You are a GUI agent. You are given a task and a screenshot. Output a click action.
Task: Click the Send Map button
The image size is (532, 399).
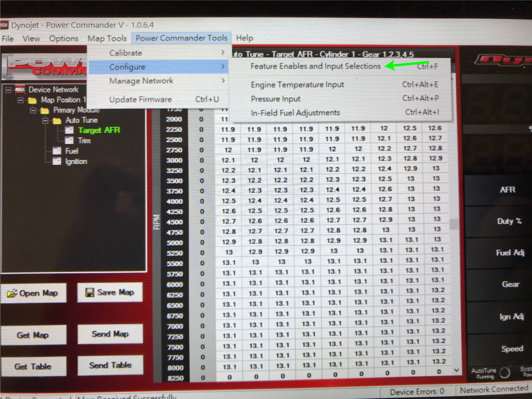click(x=110, y=334)
